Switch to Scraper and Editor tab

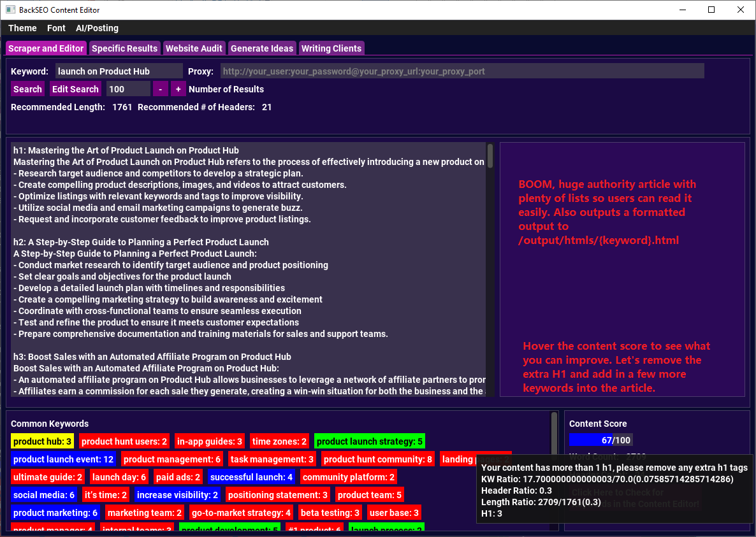[46, 48]
